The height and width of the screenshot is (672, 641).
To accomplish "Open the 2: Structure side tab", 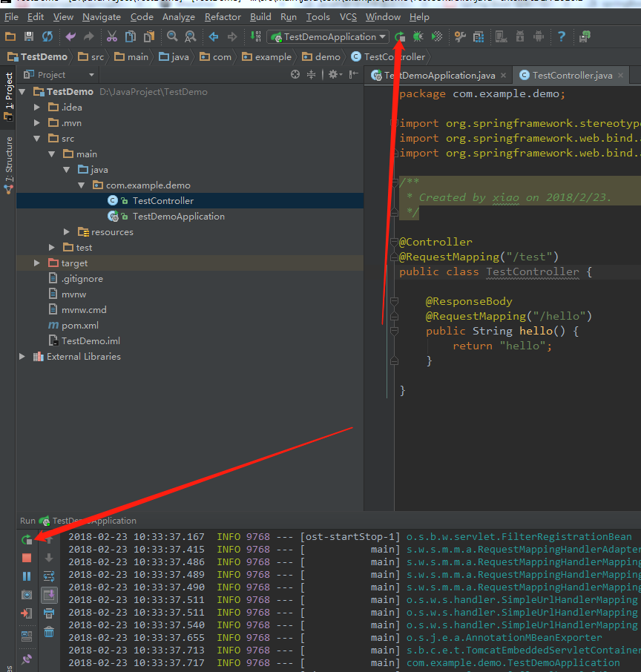I will pos(8,165).
